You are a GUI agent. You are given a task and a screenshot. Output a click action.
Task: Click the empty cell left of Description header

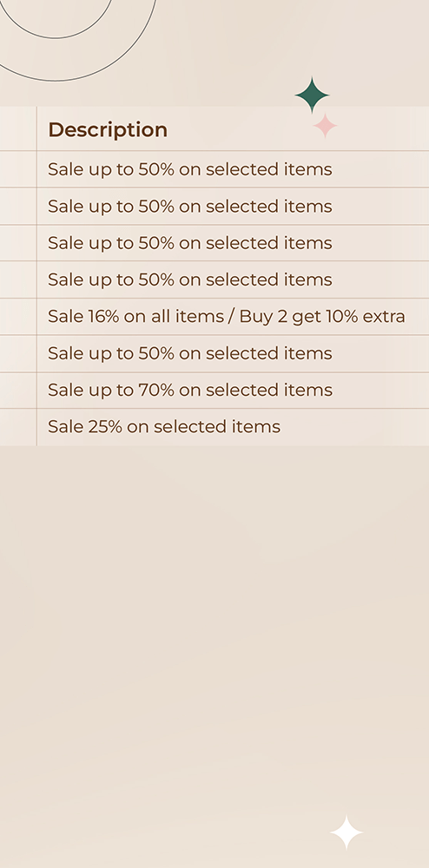18,128
